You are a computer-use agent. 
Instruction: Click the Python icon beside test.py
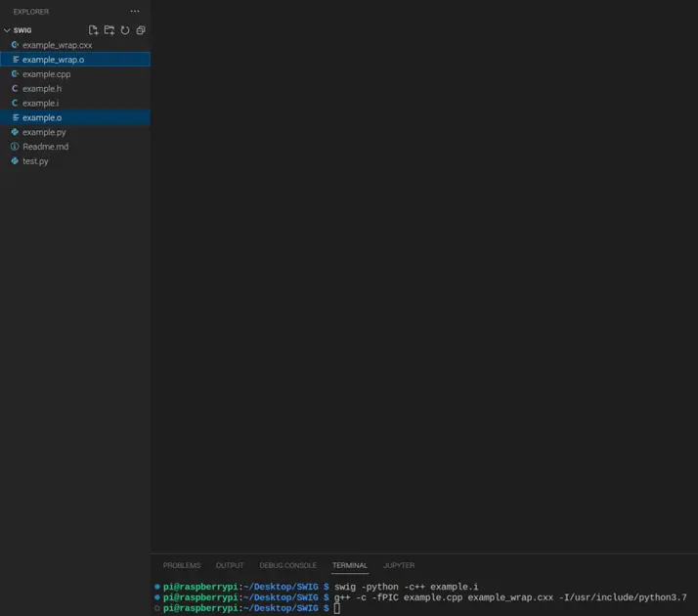coord(15,160)
